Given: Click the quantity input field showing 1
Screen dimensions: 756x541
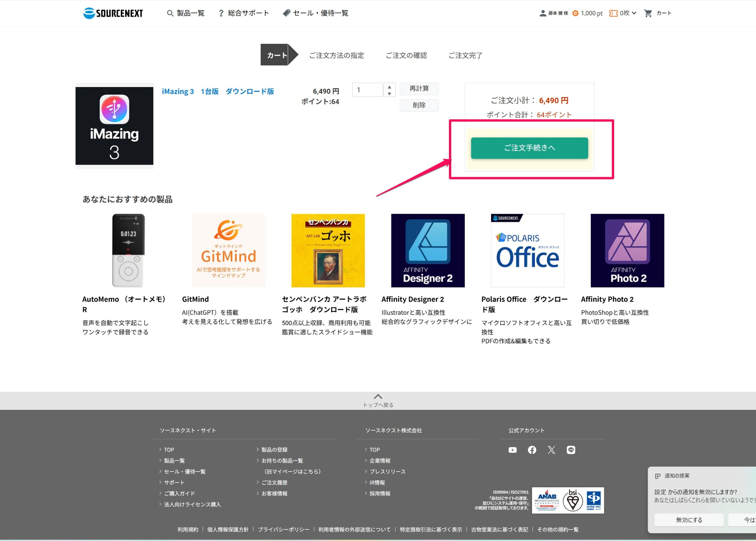Looking at the screenshot, I should tap(368, 90).
